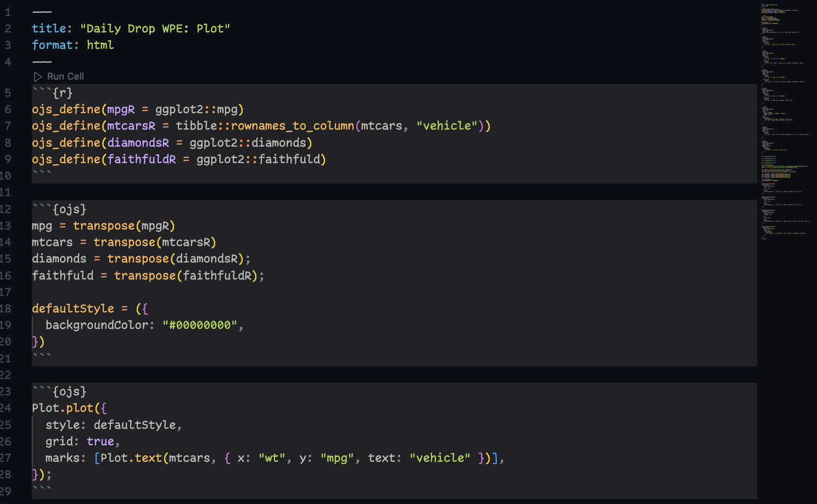Click mpgR in the first ojs_define call
This screenshot has height=504, width=817.
(121, 109)
